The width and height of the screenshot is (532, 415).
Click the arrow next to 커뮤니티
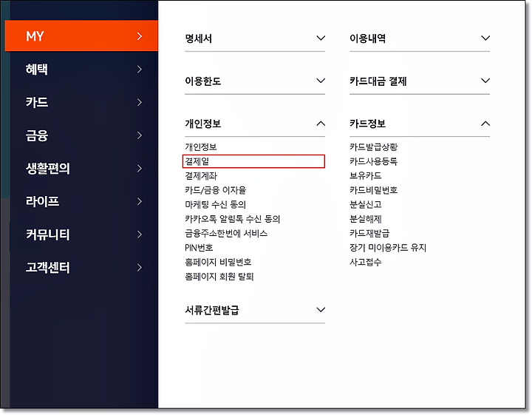tap(140, 235)
